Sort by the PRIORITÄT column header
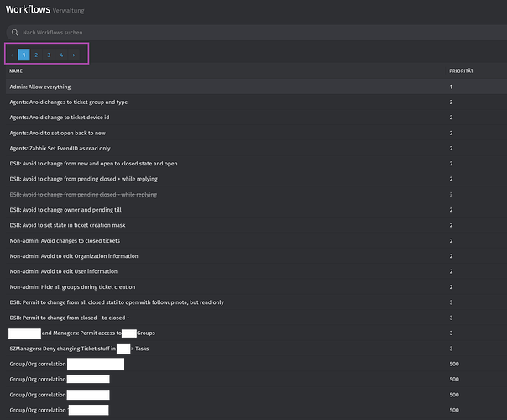This screenshot has width=507, height=420. coord(461,71)
